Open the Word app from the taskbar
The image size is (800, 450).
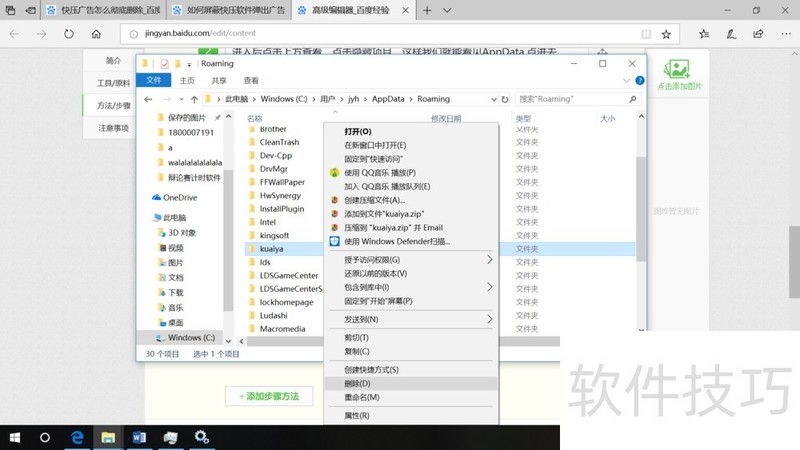pyautogui.click(x=139, y=437)
